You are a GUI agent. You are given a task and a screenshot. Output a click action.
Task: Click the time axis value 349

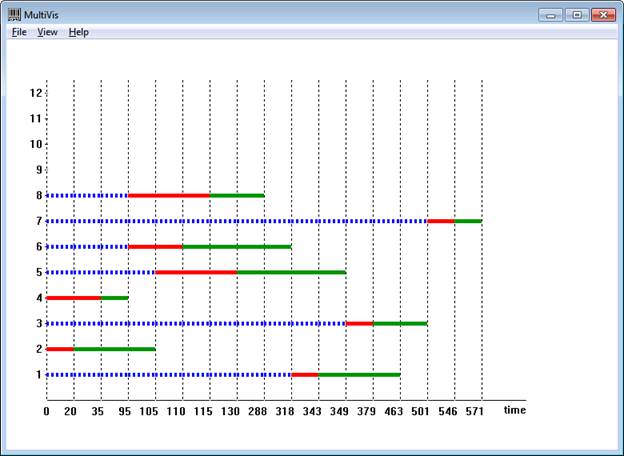pyautogui.click(x=339, y=411)
